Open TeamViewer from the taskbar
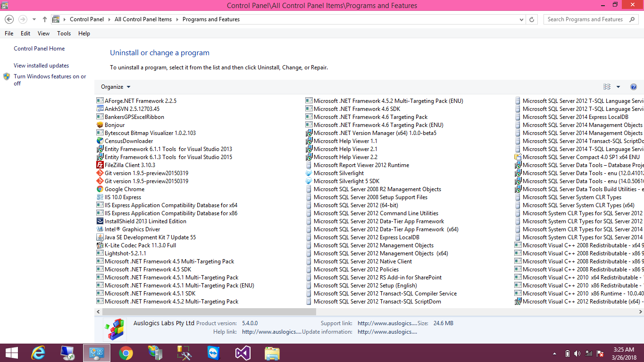This screenshot has width=644, height=362. click(213, 353)
